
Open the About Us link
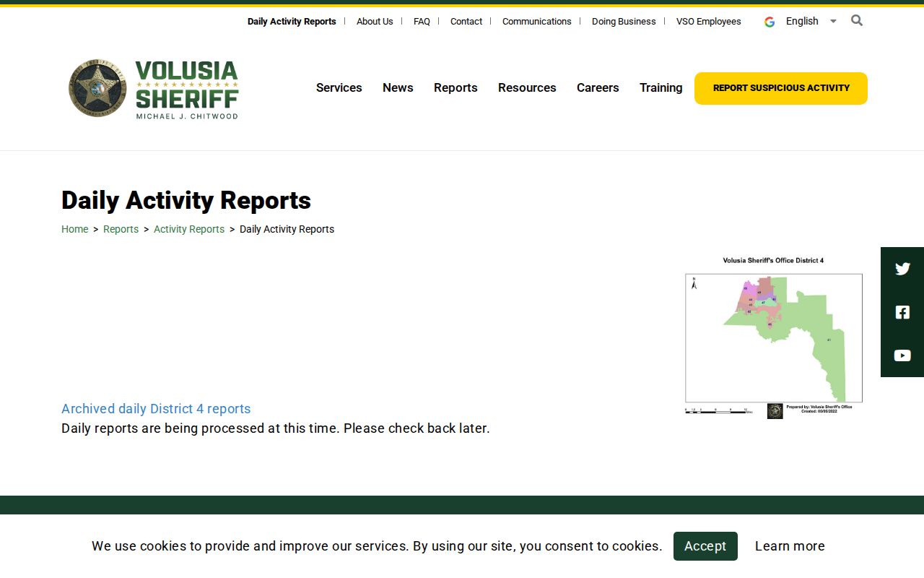coord(375,22)
